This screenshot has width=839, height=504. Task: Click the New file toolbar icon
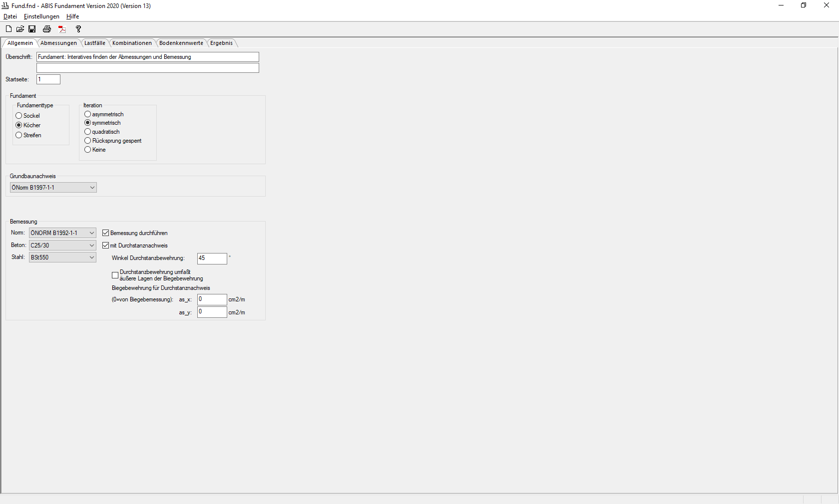click(8, 29)
